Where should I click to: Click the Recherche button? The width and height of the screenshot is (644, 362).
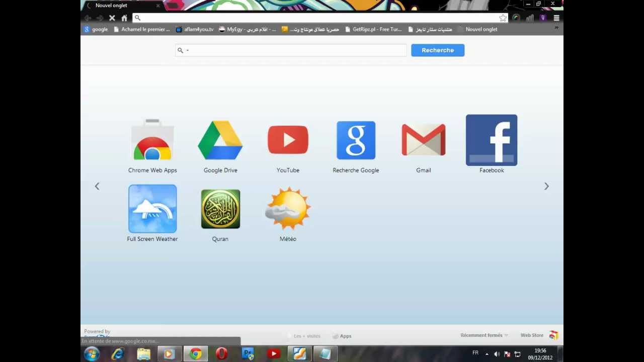pyautogui.click(x=438, y=50)
